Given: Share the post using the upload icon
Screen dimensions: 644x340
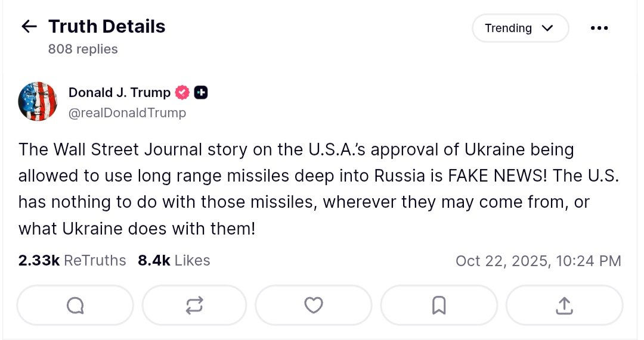Looking at the screenshot, I should (564, 305).
